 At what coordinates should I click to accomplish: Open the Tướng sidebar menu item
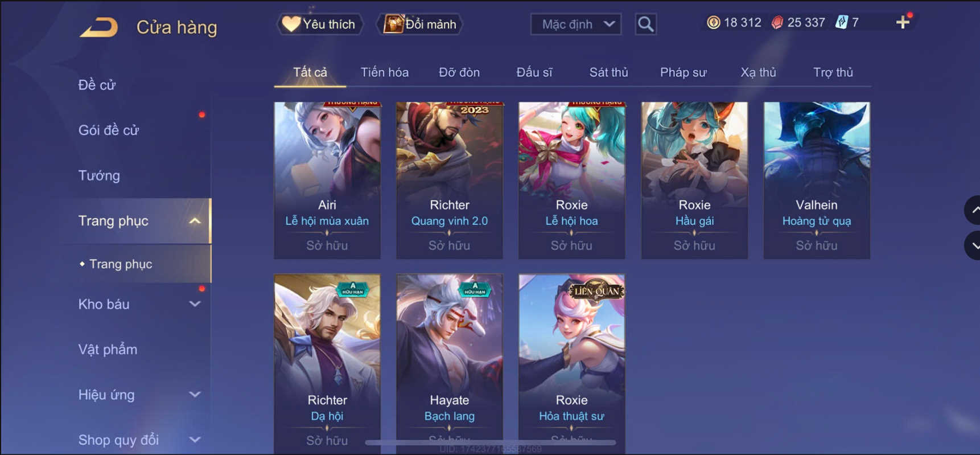click(99, 175)
